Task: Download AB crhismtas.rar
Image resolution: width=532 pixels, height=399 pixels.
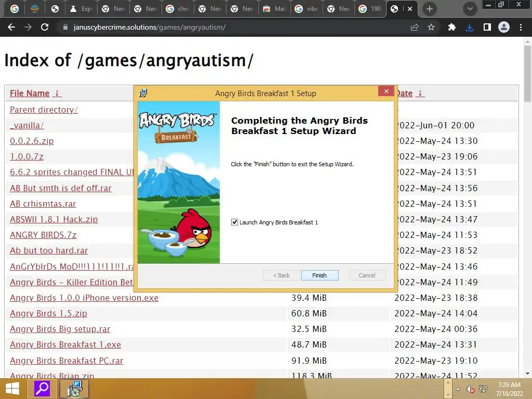Action: tap(43, 204)
